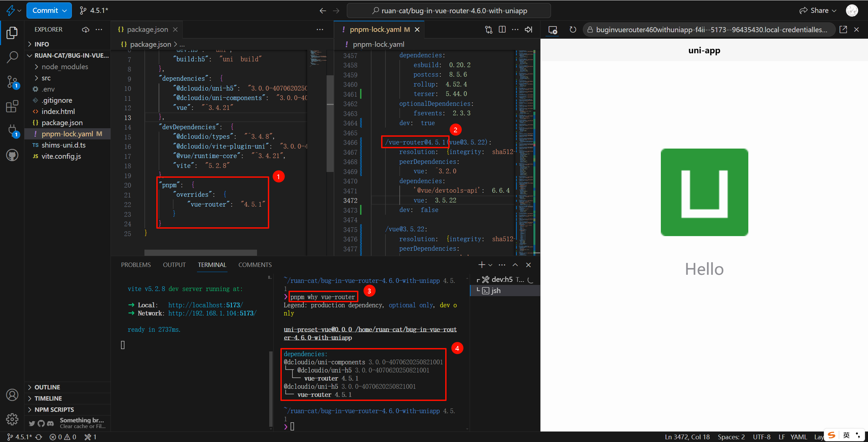Viewport: 868px width, 442px height.
Task: Expand the OUTLINE section
Action: [47, 387]
